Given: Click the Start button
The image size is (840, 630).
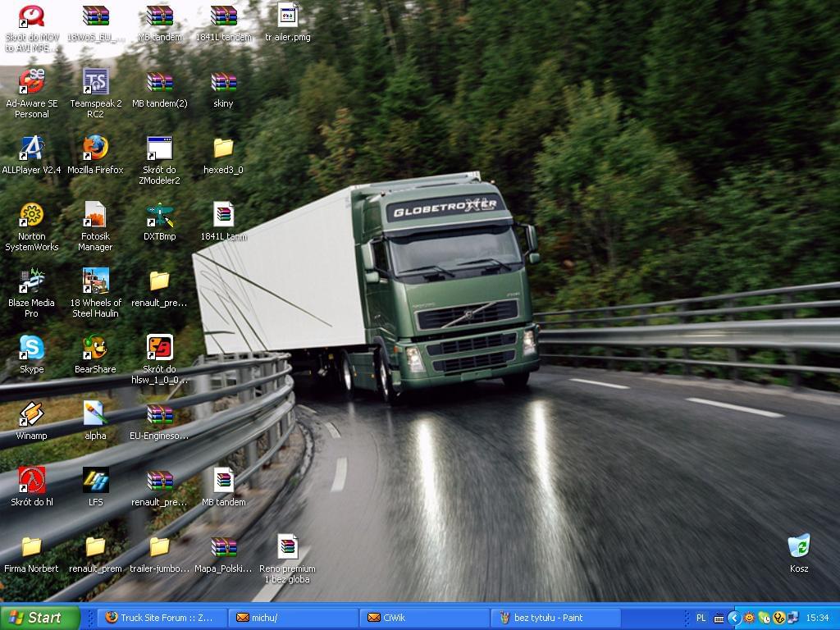Looking at the screenshot, I should (39, 618).
